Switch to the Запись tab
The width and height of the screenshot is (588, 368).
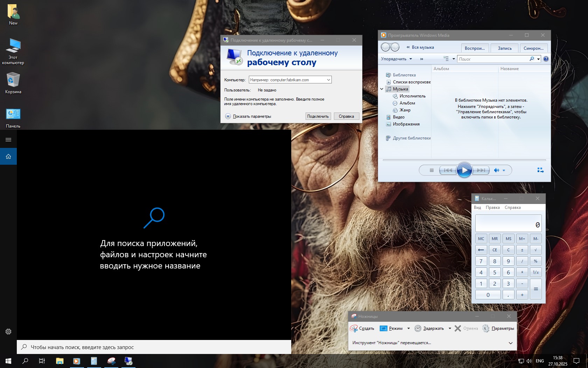tap(505, 48)
